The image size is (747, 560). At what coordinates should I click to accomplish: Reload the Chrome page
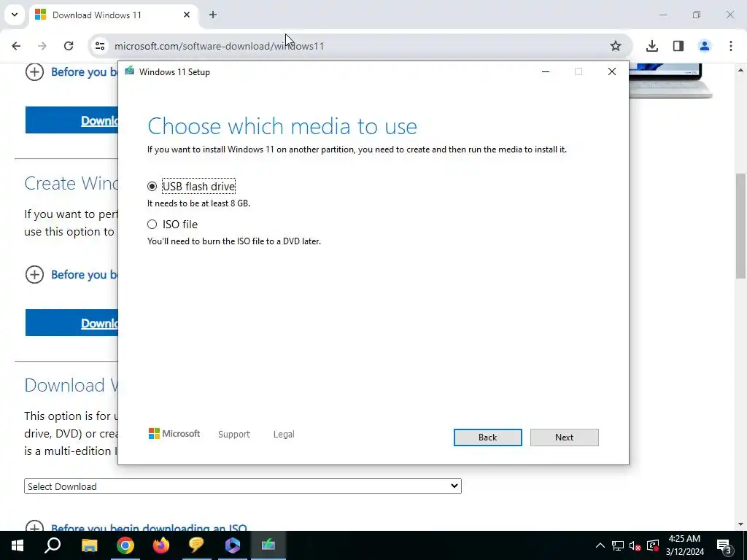(x=69, y=46)
